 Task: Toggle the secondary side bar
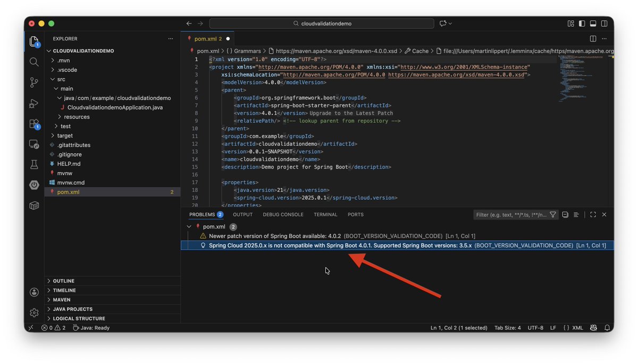604,23
